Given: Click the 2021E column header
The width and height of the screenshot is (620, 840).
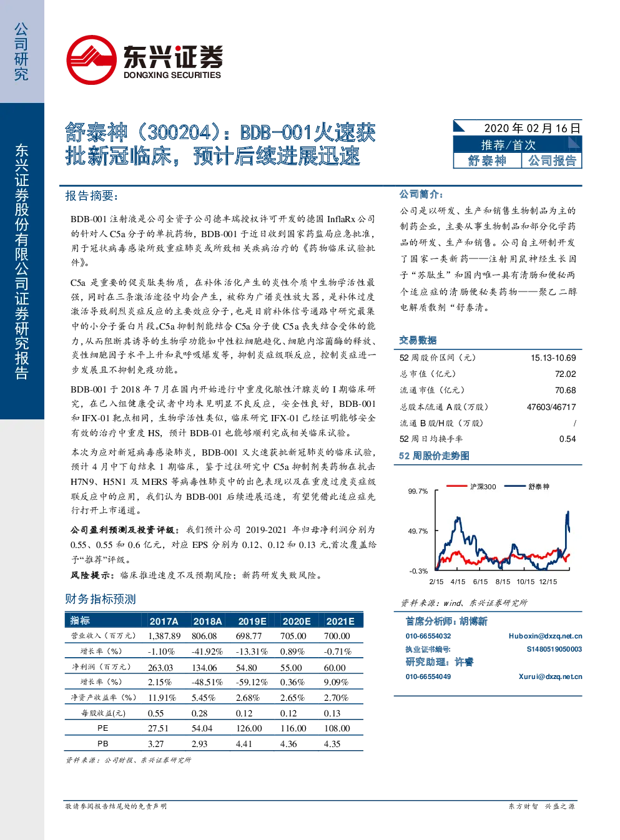Looking at the screenshot, I should (340, 622).
